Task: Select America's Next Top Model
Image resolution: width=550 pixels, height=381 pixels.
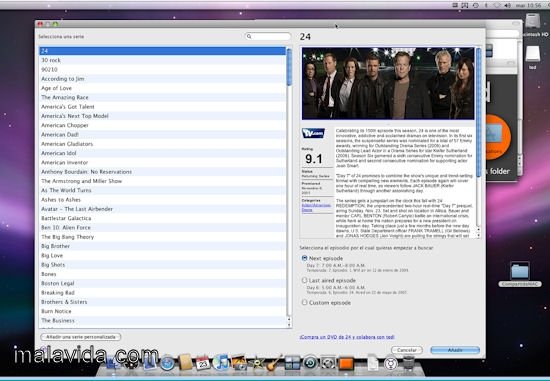Action: point(162,116)
